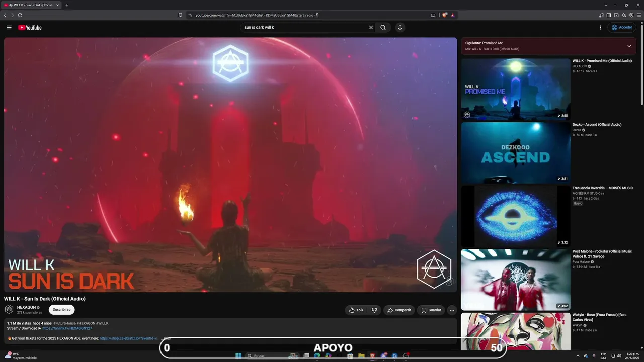Open WILL K Promised Me thumbnail

(x=515, y=89)
